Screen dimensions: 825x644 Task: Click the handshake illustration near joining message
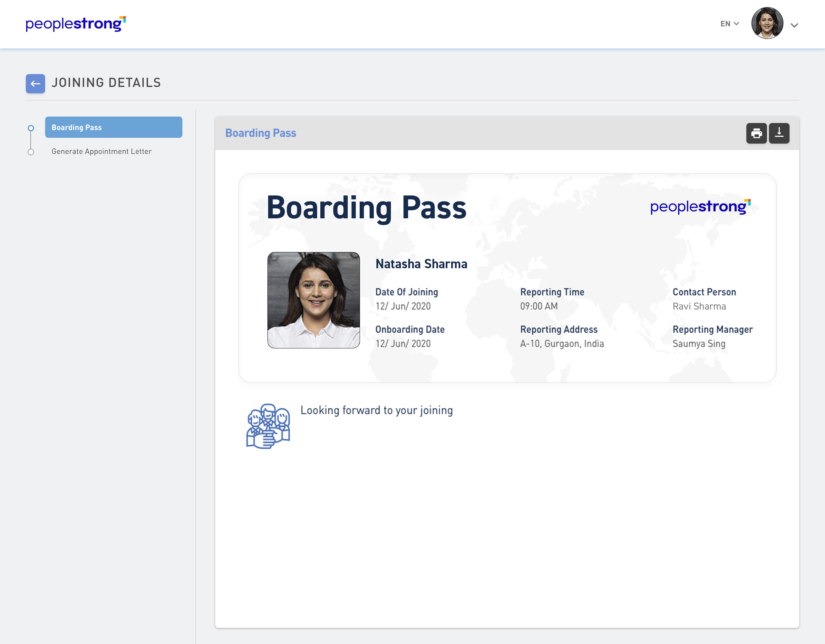pos(268,426)
